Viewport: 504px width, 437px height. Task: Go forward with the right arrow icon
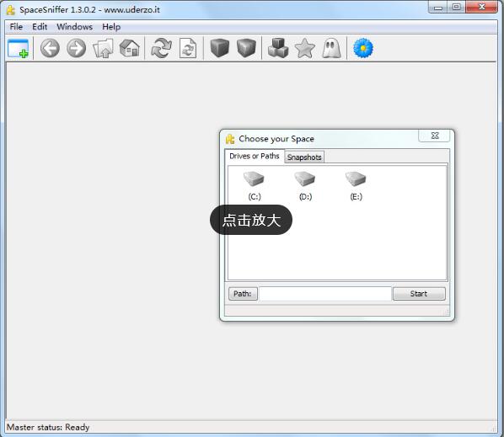(76, 48)
